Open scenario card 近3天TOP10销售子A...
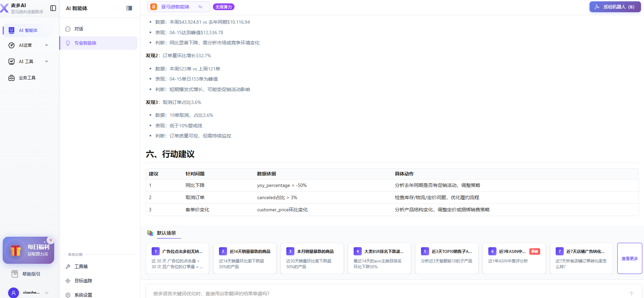 [x=447, y=258]
